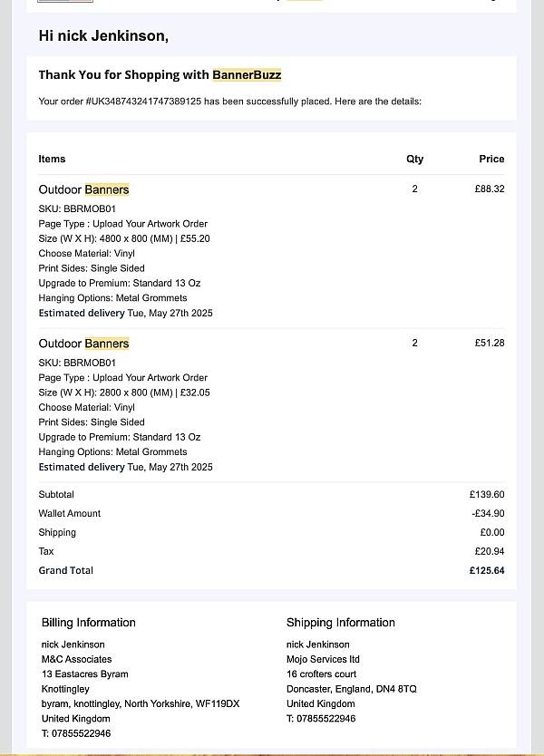Click the Tax value £20.94

click(490, 551)
